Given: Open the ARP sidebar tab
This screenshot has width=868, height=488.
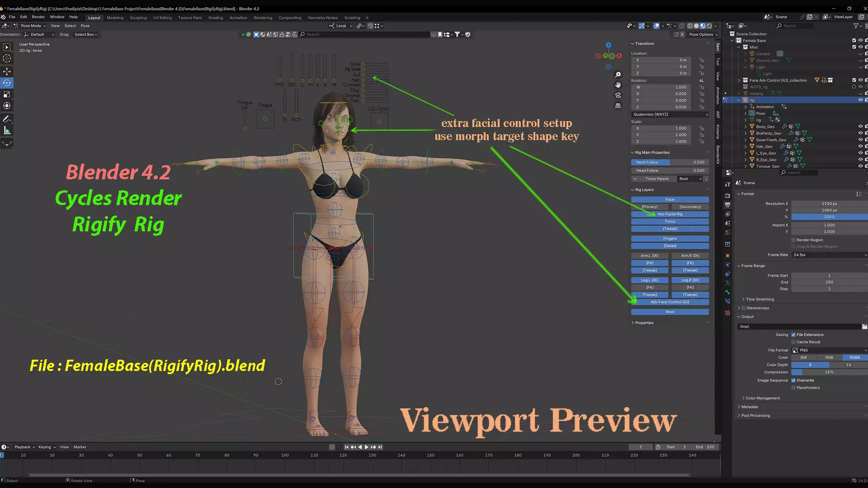Looking at the screenshot, I should point(717,114).
